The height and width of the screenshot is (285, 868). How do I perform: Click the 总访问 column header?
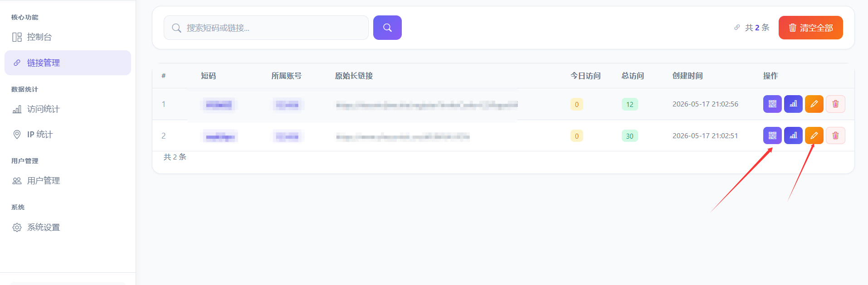(633, 76)
